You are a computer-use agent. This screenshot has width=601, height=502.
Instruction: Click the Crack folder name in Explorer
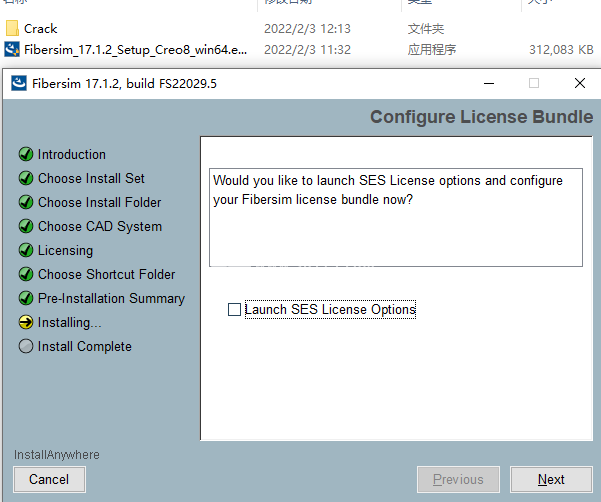pos(40,29)
